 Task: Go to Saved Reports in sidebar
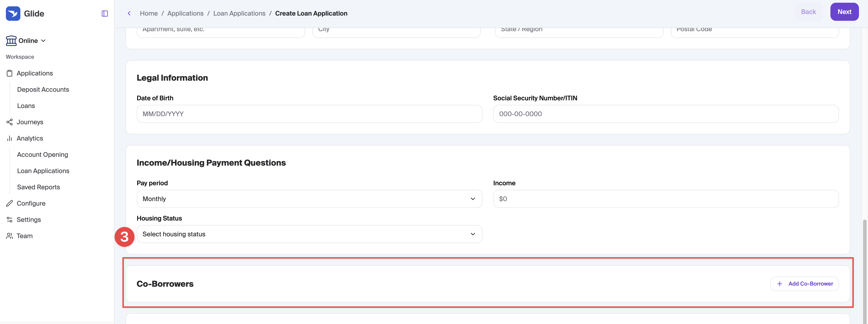tap(38, 187)
